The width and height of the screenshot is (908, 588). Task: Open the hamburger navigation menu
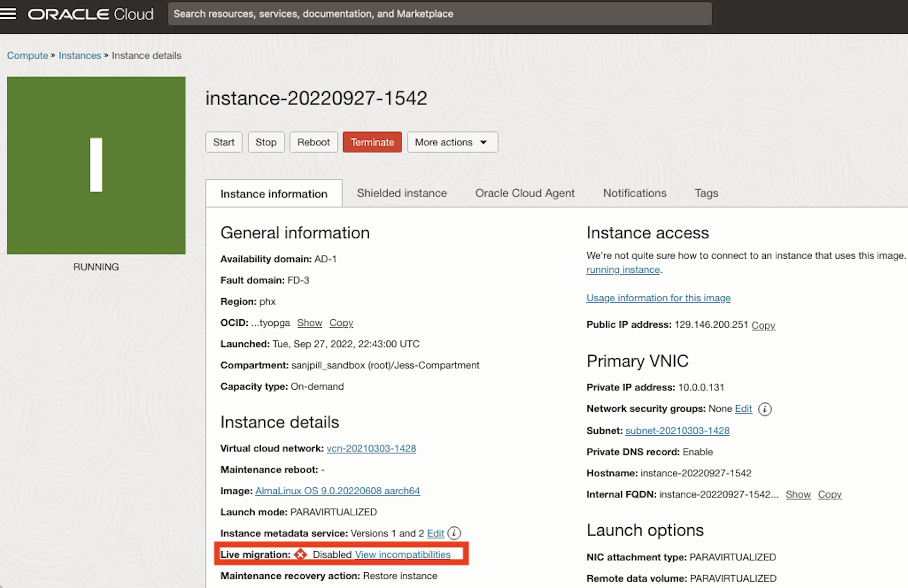tap(8, 14)
